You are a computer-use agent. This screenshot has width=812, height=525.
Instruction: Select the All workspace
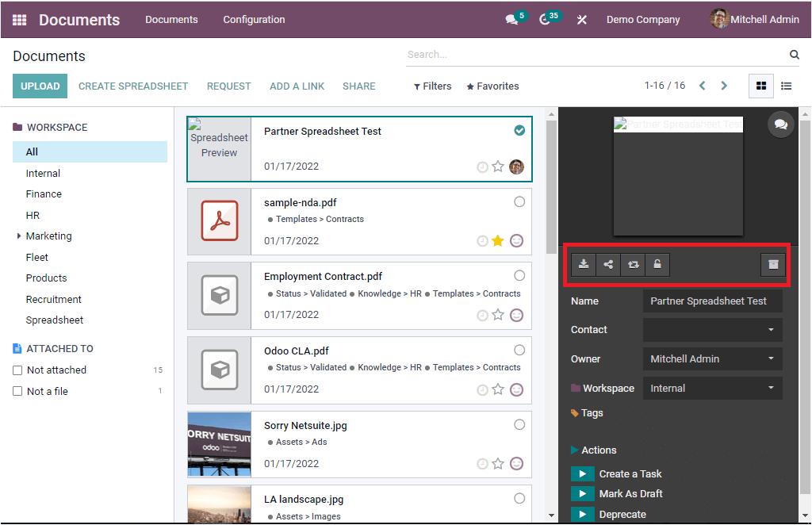pos(90,151)
